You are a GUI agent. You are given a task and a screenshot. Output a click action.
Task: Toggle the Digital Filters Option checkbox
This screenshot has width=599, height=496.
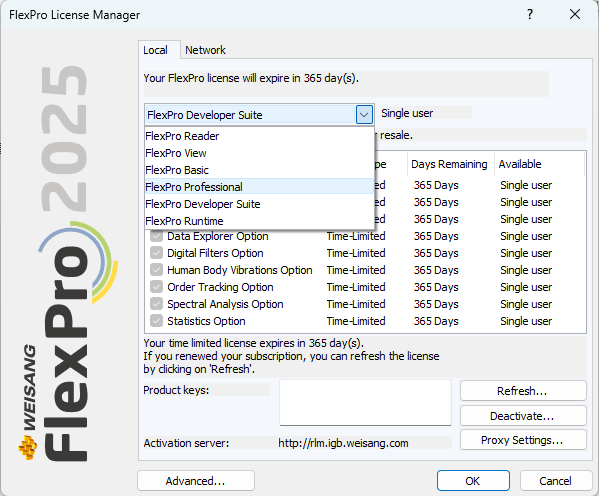(x=156, y=253)
